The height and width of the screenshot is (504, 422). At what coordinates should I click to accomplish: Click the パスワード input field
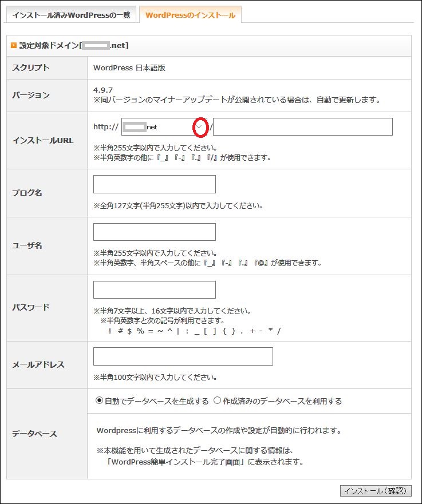(x=155, y=289)
